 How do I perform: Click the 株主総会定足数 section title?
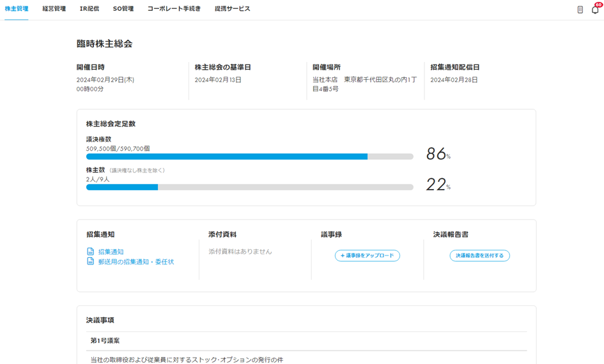[111, 124]
